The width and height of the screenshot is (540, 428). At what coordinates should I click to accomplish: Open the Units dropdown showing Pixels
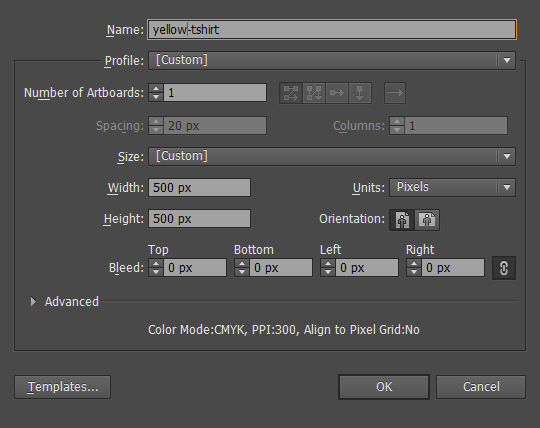452,188
